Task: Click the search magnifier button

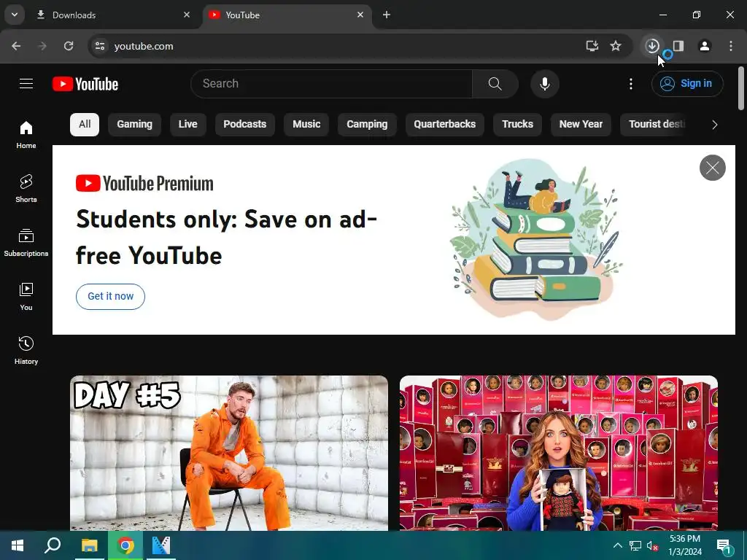Action: click(495, 84)
